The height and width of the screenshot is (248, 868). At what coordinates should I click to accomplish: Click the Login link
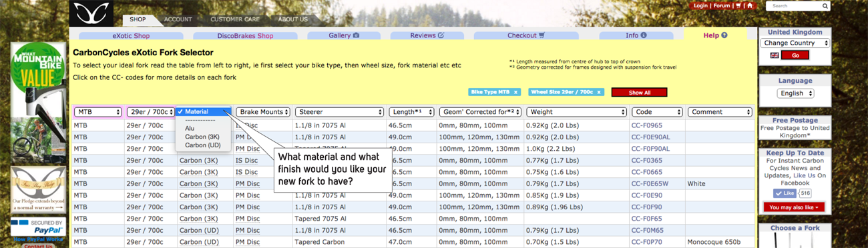click(x=700, y=5)
